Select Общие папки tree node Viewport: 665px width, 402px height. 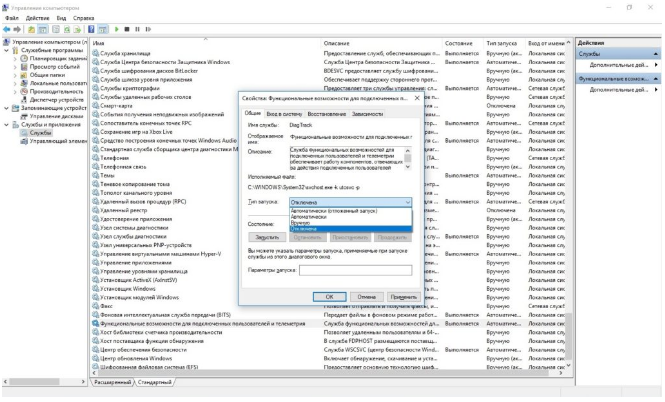tap(47, 75)
